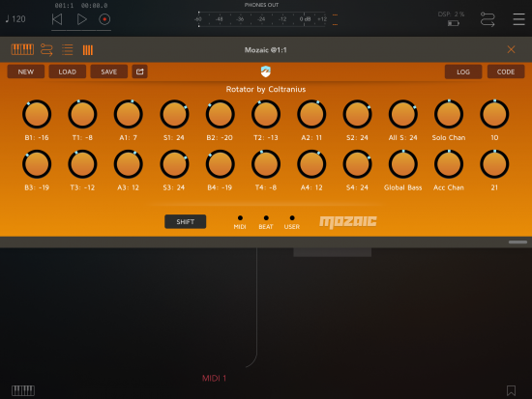Viewport: 532px width, 399px height.
Task: Adjust the T1: -8 knob
Action: [x=82, y=114]
